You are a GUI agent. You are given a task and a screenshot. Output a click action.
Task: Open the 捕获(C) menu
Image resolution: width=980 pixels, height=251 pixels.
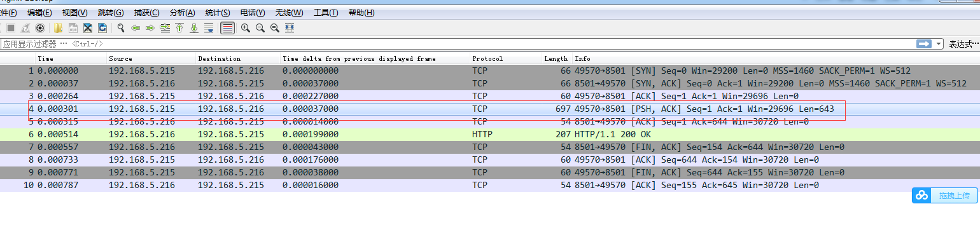147,13
